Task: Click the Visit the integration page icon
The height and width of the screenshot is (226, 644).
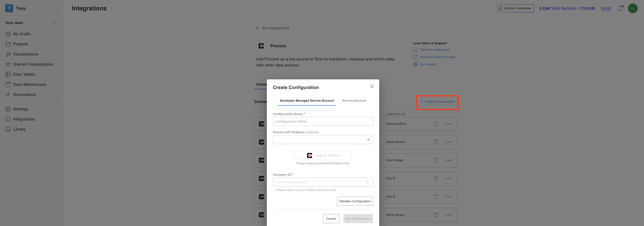Action: (415, 57)
